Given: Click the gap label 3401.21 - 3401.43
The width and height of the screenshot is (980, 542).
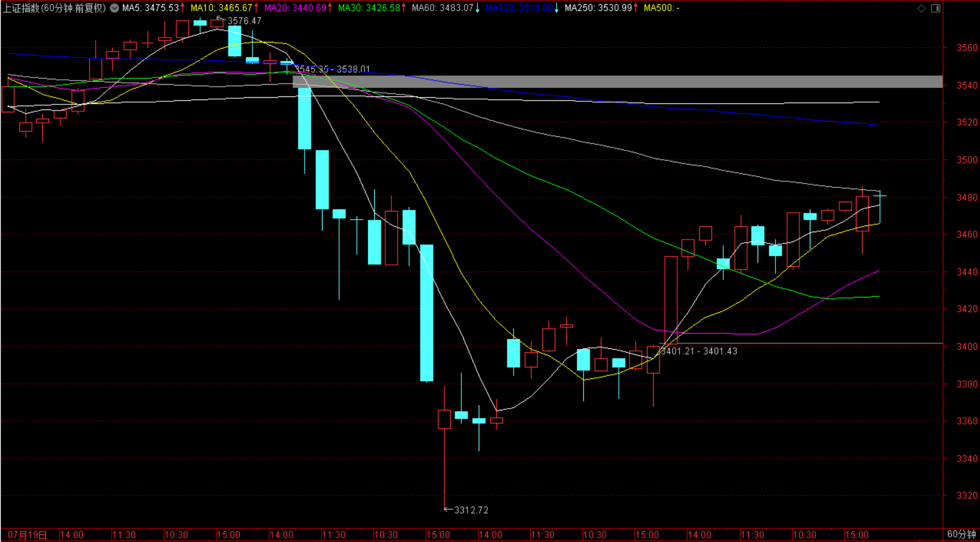Looking at the screenshot, I should (699, 352).
